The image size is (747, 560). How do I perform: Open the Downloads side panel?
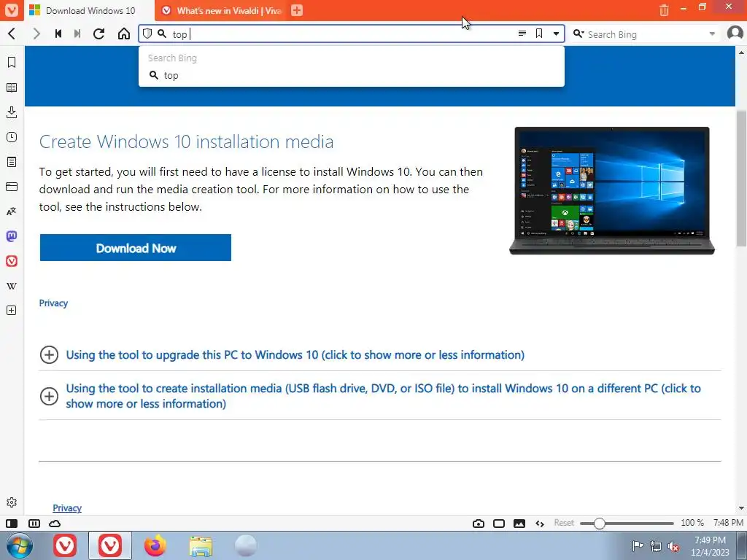(x=12, y=112)
